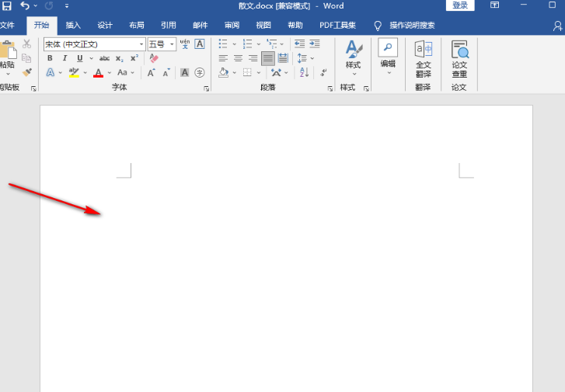Toggle justified text alignment

[267, 58]
